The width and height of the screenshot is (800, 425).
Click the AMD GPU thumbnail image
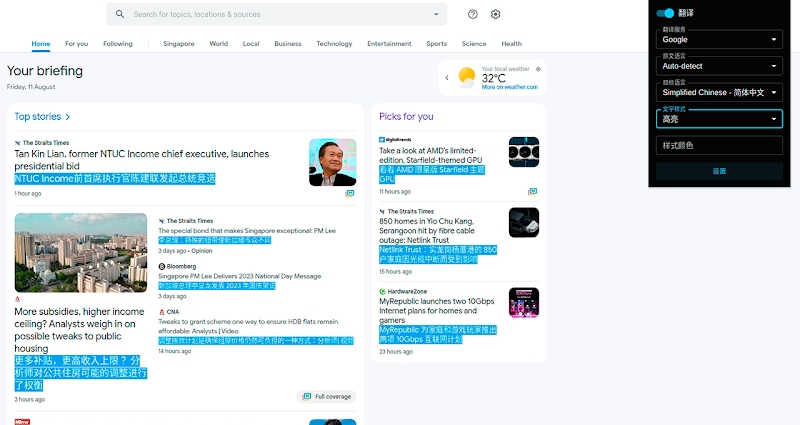524,152
